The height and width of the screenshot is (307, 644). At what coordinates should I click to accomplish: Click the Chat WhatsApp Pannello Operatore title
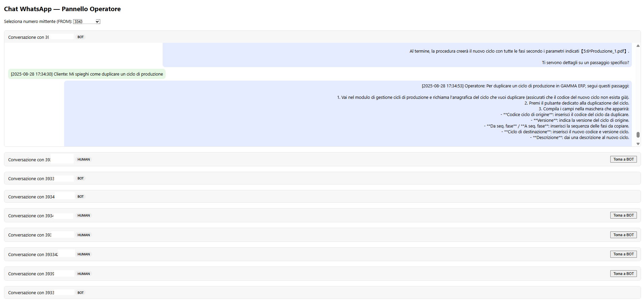coord(62,9)
